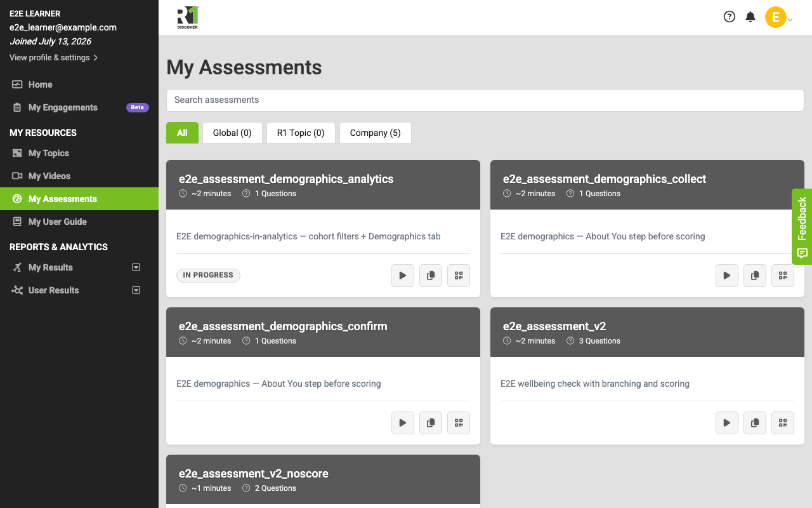Open My Videos in sidebar
812x508 pixels.
click(x=79, y=176)
